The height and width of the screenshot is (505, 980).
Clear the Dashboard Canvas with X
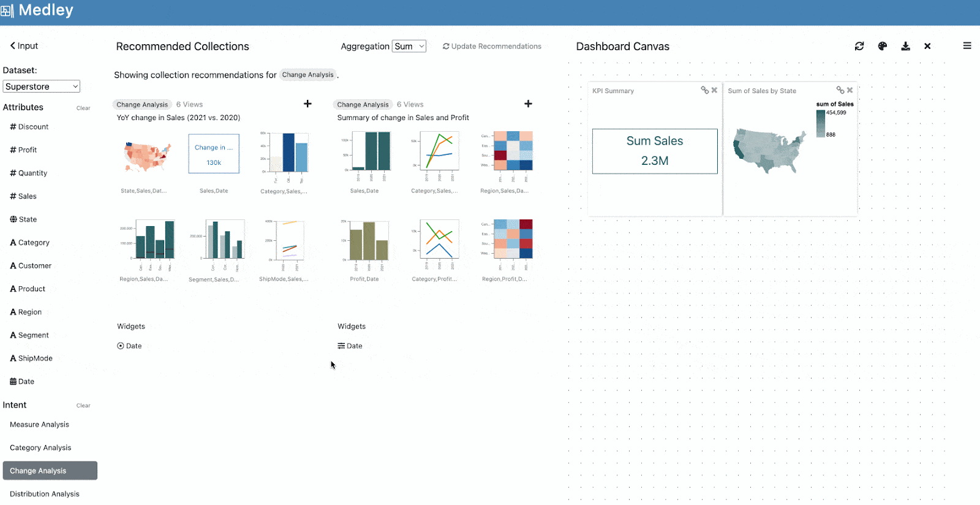coord(927,46)
